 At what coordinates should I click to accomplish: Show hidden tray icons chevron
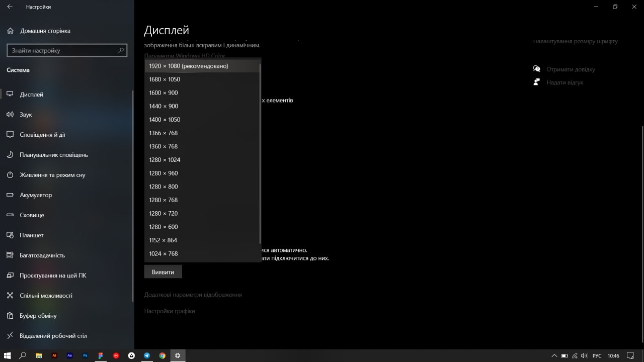click(x=554, y=355)
